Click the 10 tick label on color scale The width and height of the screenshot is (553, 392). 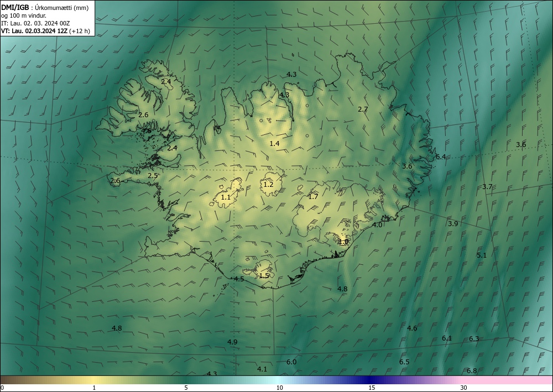click(x=280, y=388)
